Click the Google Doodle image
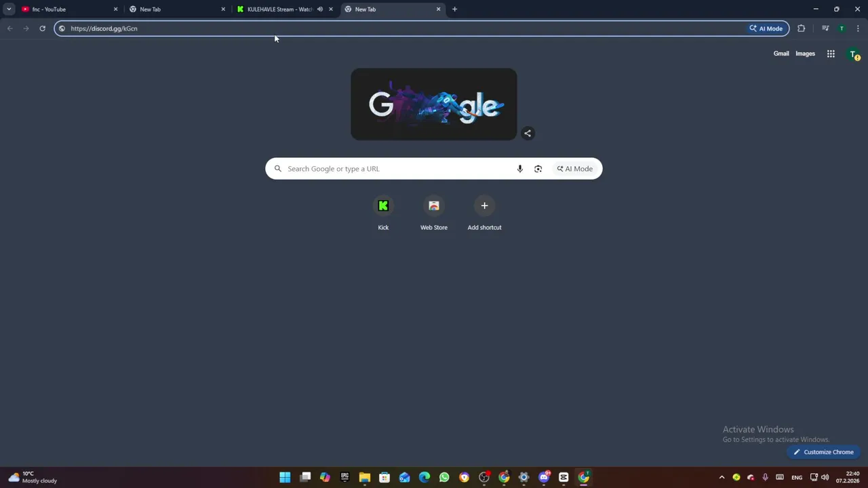This screenshot has width=868, height=488. point(434,104)
